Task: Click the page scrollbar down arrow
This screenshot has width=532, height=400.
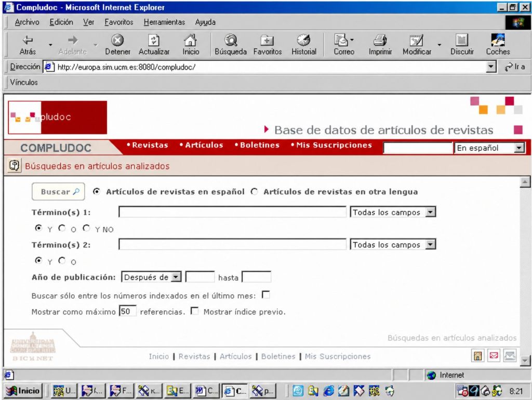Action: (525, 360)
